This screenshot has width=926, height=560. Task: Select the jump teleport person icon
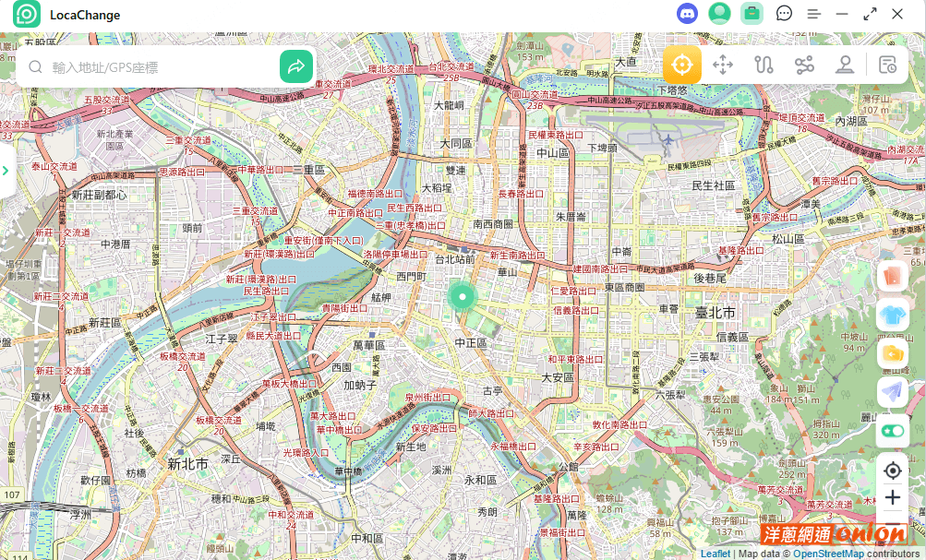coord(845,65)
